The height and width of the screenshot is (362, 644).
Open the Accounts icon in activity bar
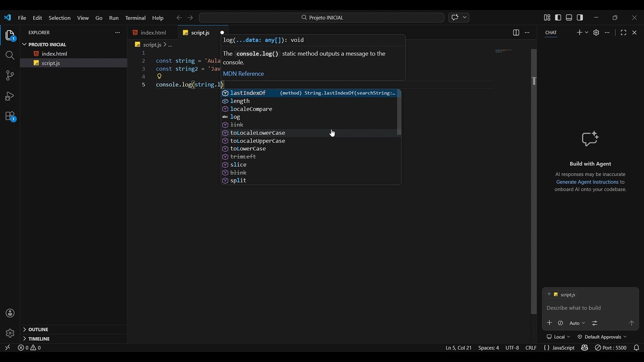10,313
